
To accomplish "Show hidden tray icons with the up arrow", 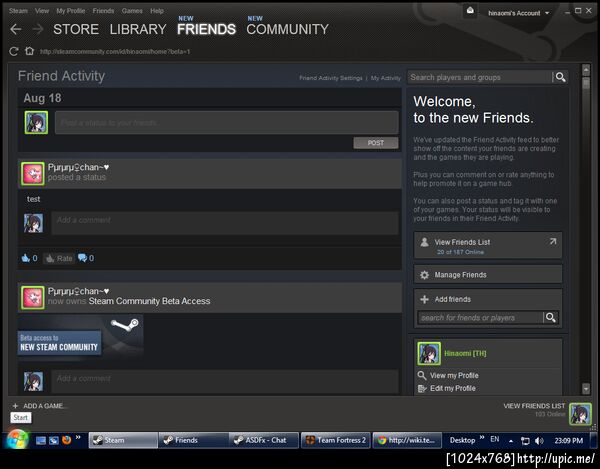I will [510, 441].
